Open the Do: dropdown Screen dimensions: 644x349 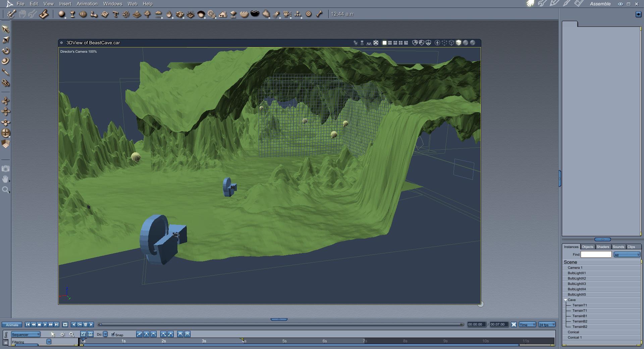[x=105, y=334]
